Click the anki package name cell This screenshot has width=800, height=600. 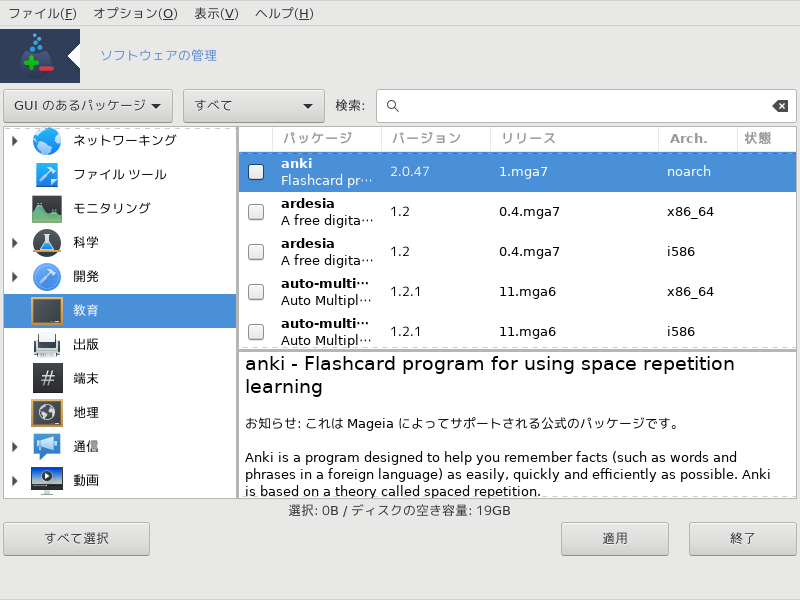327,172
